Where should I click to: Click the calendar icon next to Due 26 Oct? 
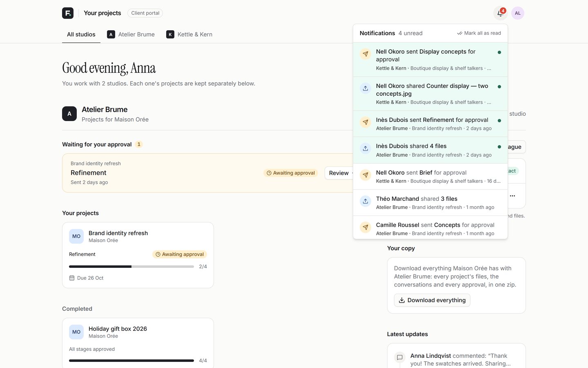(72, 278)
